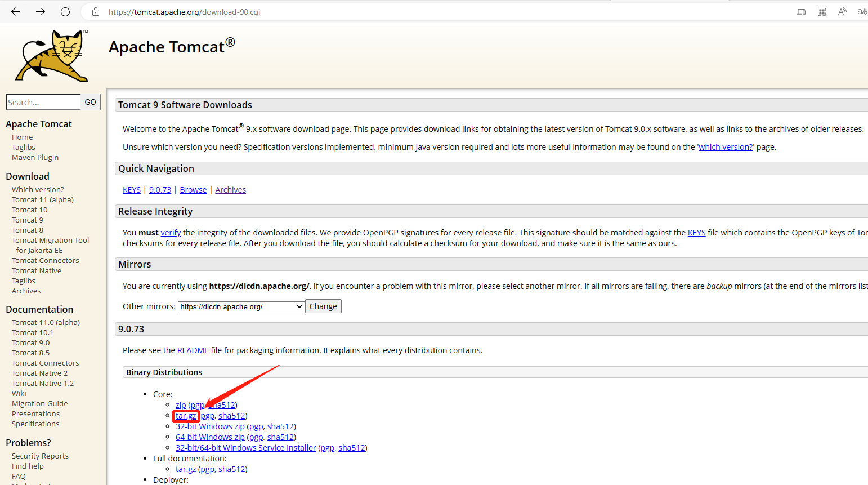The width and height of the screenshot is (868, 485).
Task: Open the apps grid icon in the address bar
Action: (x=822, y=12)
